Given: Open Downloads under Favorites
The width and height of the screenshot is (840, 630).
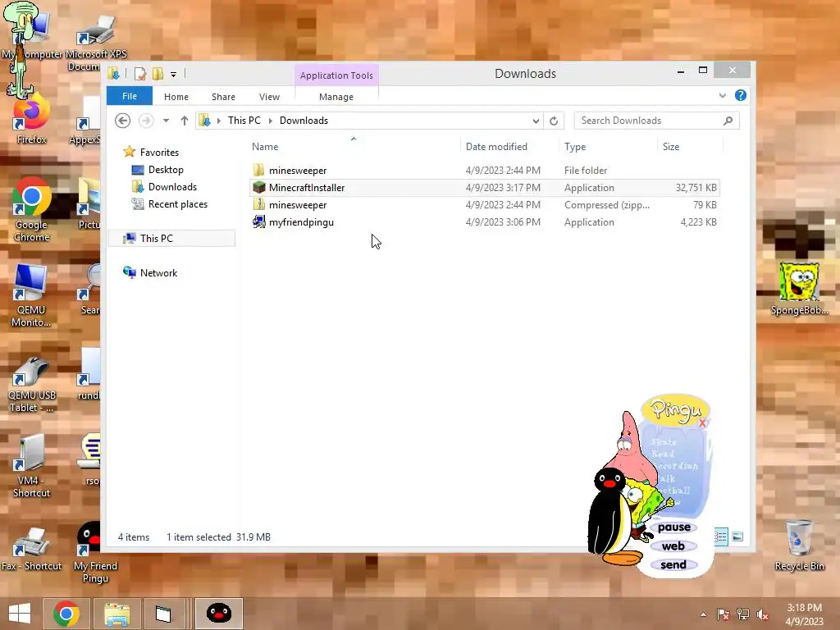Looking at the screenshot, I should click(x=172, y=187).
